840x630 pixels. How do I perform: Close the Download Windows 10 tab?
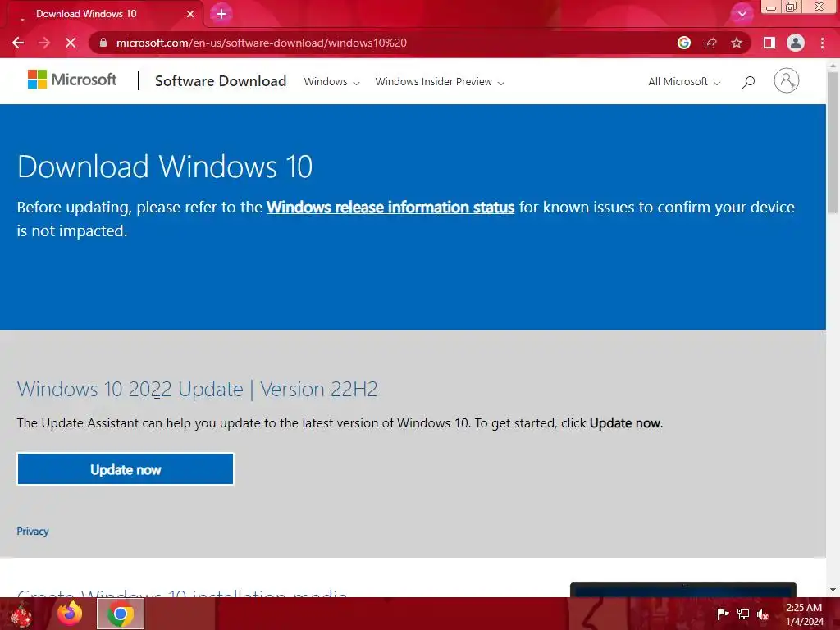tap(190, 14)
